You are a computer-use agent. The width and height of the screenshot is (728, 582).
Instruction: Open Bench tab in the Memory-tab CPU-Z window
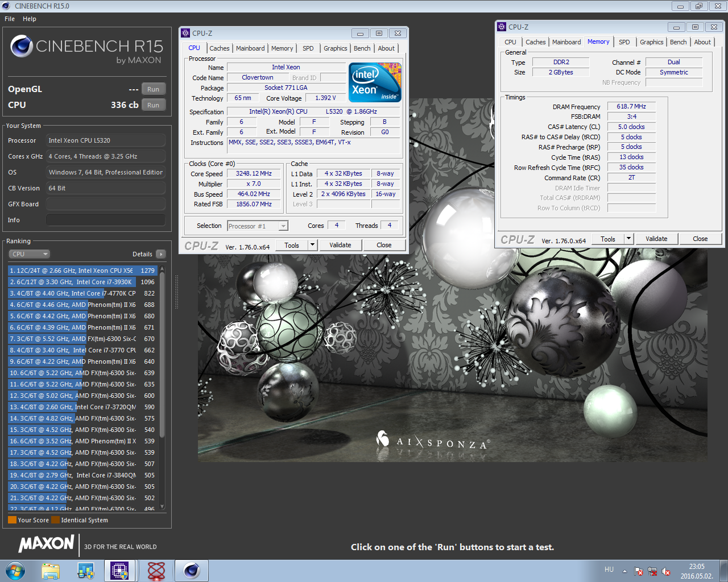679,42
